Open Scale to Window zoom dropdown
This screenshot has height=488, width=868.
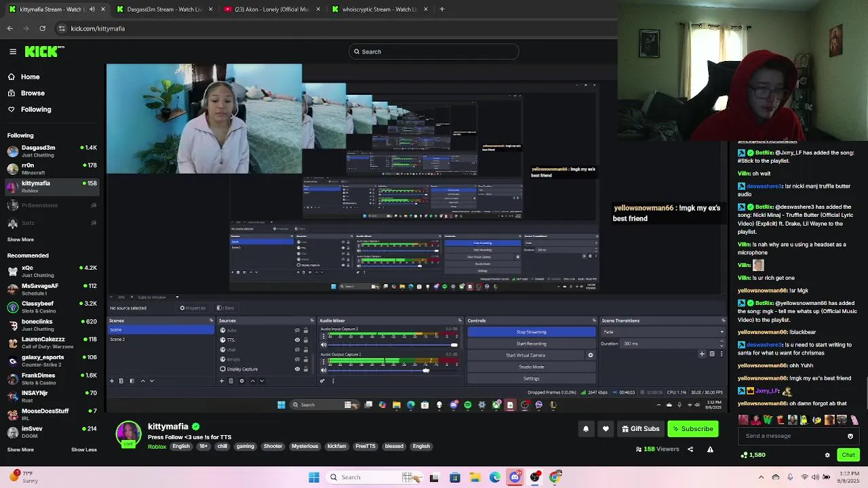(x=177, y=297)
